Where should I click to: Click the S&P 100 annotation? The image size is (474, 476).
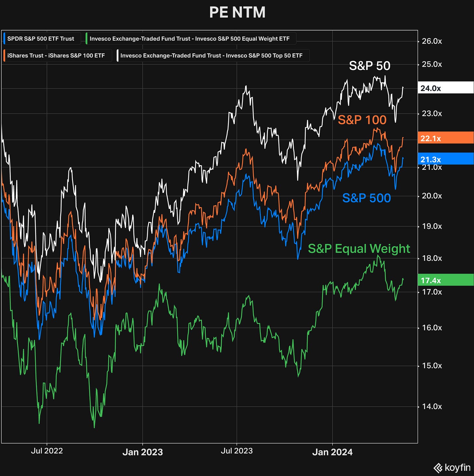pos(362,120)
